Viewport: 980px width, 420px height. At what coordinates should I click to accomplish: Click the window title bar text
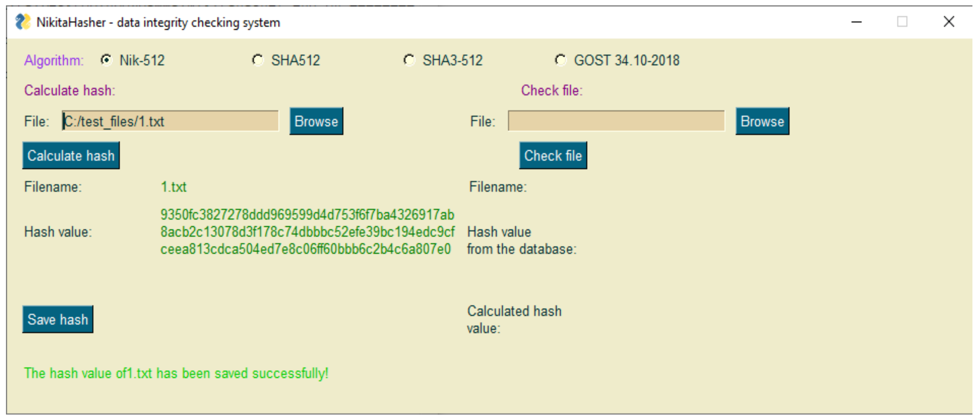158,22
